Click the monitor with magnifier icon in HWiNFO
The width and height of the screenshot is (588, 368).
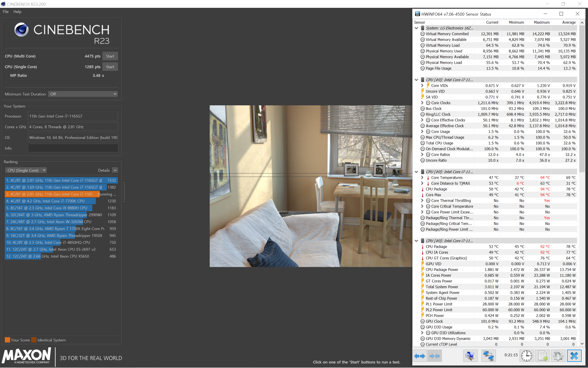tap(470, 356)
